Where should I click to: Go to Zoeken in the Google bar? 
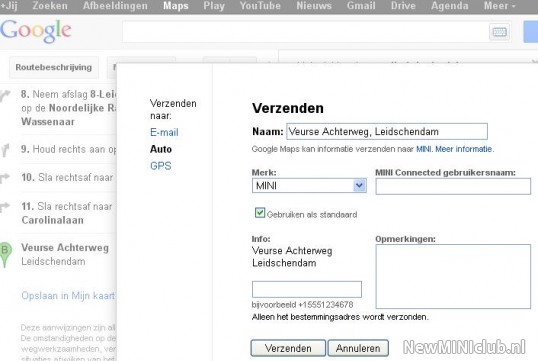click(50, 6)
